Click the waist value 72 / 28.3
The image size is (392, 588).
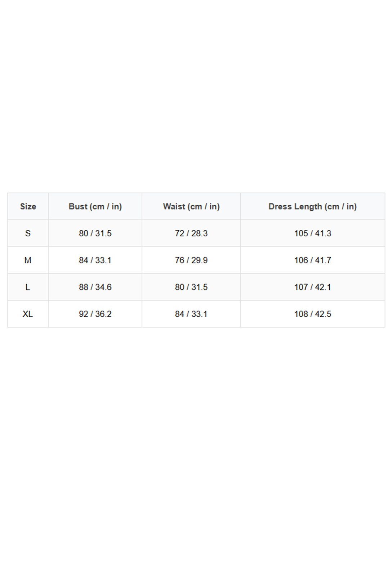[191, 233]
